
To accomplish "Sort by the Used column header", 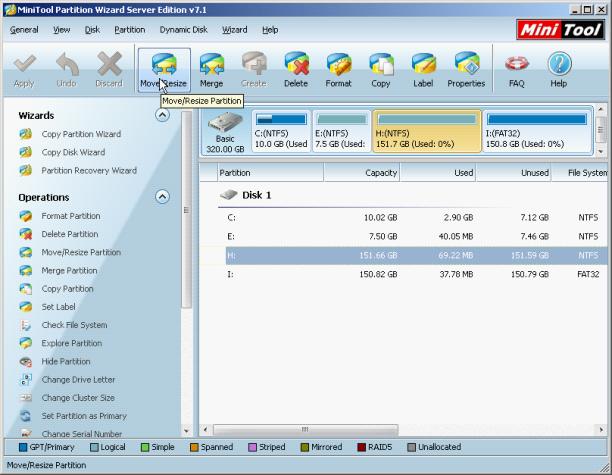I will (x=438, y=173).
